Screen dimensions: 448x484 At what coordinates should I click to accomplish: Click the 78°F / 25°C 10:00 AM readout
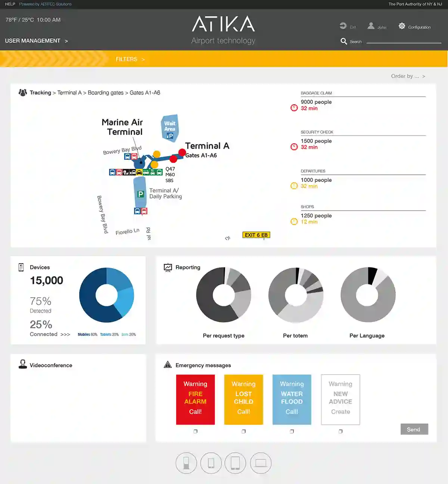point(33,20)
